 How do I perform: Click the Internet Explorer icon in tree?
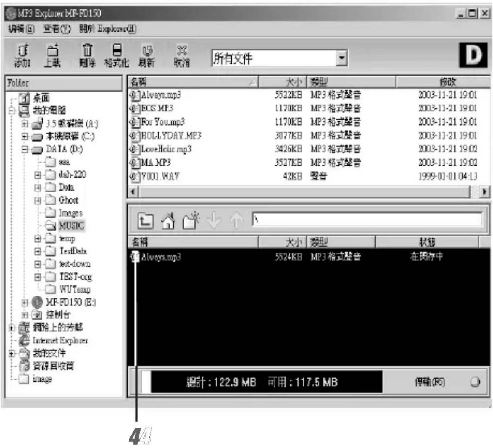pyautogui.click(x=25, y=340)
